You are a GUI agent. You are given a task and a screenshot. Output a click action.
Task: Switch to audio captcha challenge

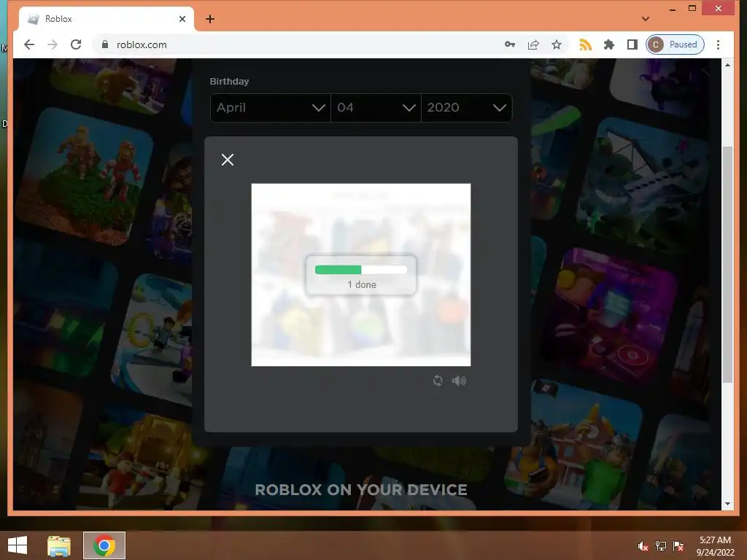(459, 381)
